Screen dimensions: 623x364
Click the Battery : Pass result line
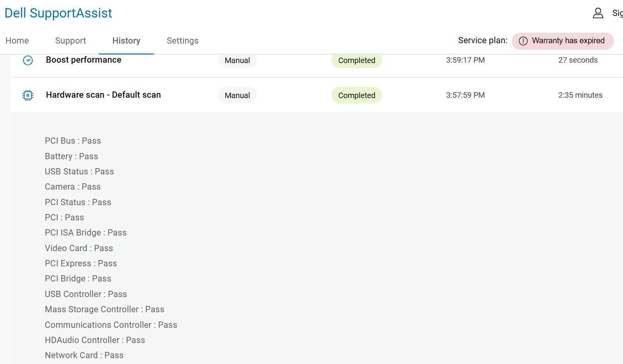(71, 157)
